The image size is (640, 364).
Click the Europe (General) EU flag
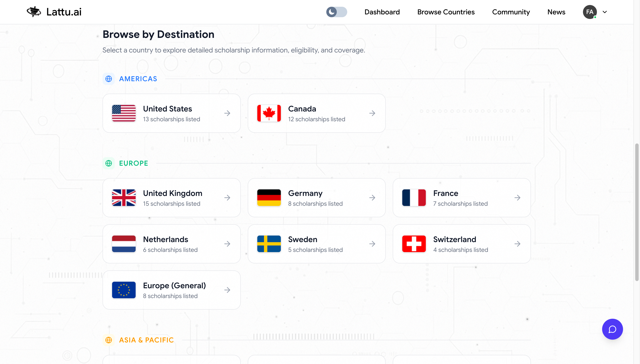[124, 290]
